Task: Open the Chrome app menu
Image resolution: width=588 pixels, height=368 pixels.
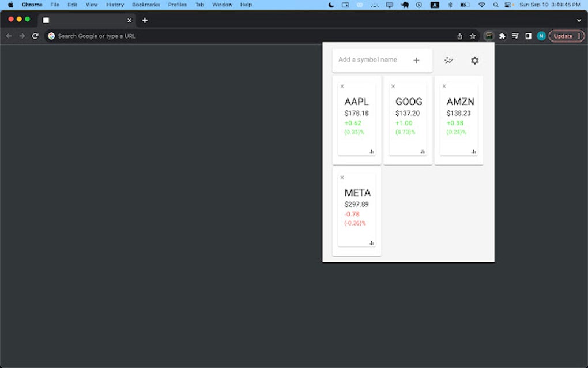Action: [x=32, y=5]
